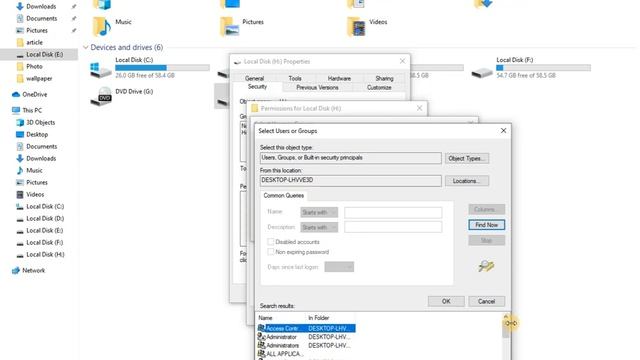The image size is (640, 360).
Task: Open the Music folder icon
Action: coord(102,27)
